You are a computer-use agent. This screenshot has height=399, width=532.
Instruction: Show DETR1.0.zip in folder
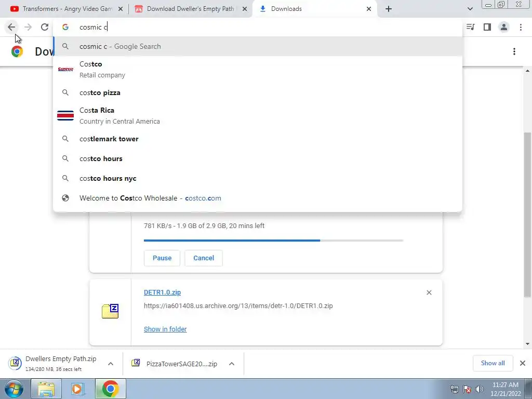[165, 329]
